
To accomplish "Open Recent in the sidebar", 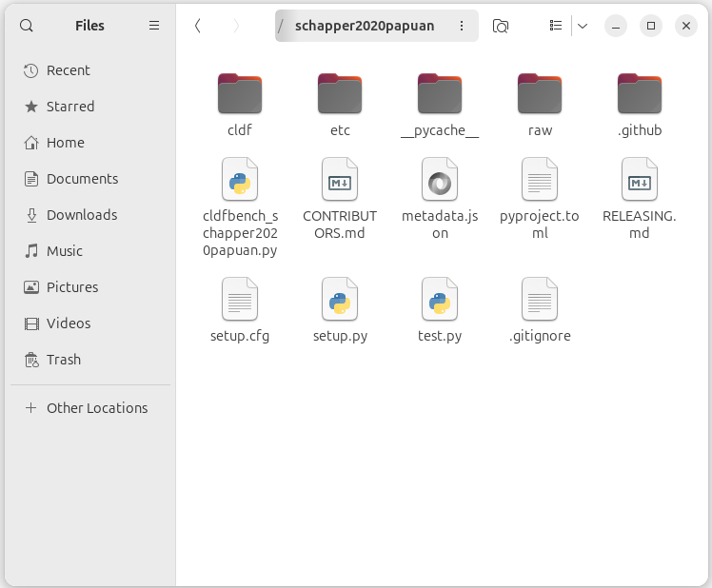I will pos(90,70).
